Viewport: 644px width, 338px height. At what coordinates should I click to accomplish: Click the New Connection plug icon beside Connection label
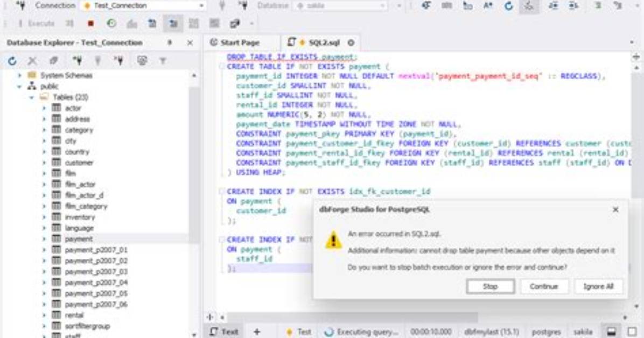tap(20, 5)
